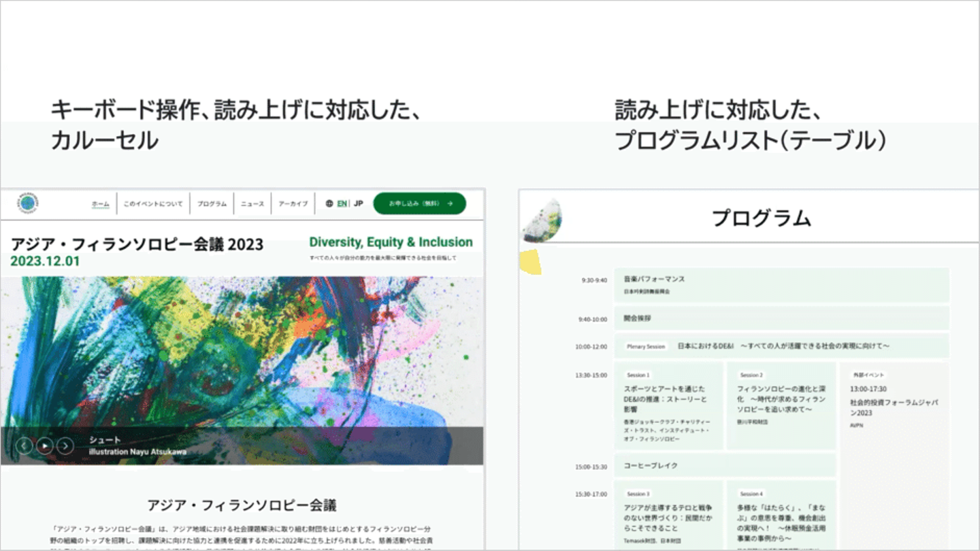
Task: Open the アジアが主導するテロと戦争のない世界づくり session
Action: (x=668, y=518)
